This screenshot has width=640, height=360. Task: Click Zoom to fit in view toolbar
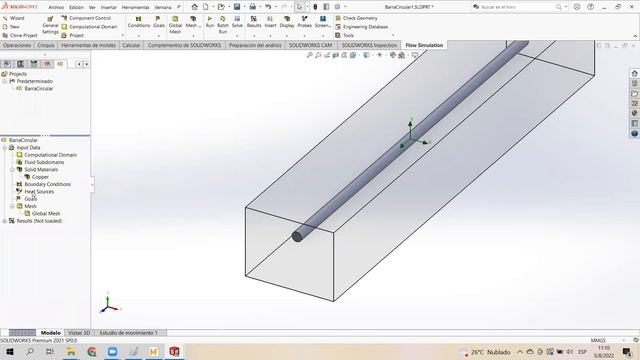pyautogui.click(x=309, y=55)
